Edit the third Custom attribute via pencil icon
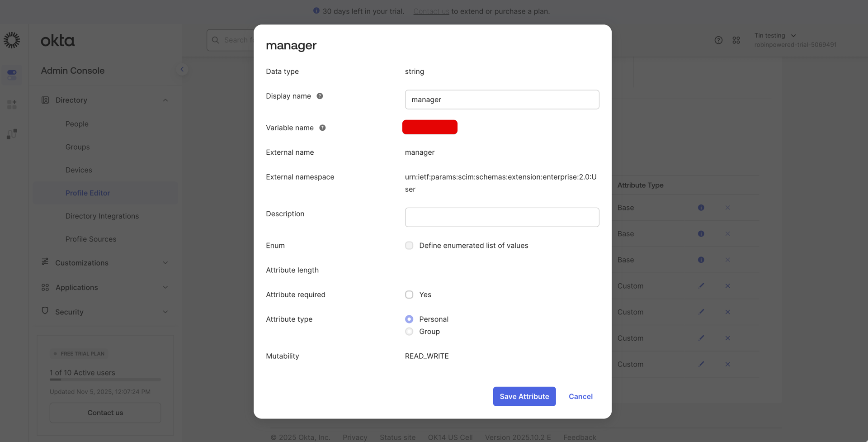Screen dimensions: 868x442 [x=701, y=338]
